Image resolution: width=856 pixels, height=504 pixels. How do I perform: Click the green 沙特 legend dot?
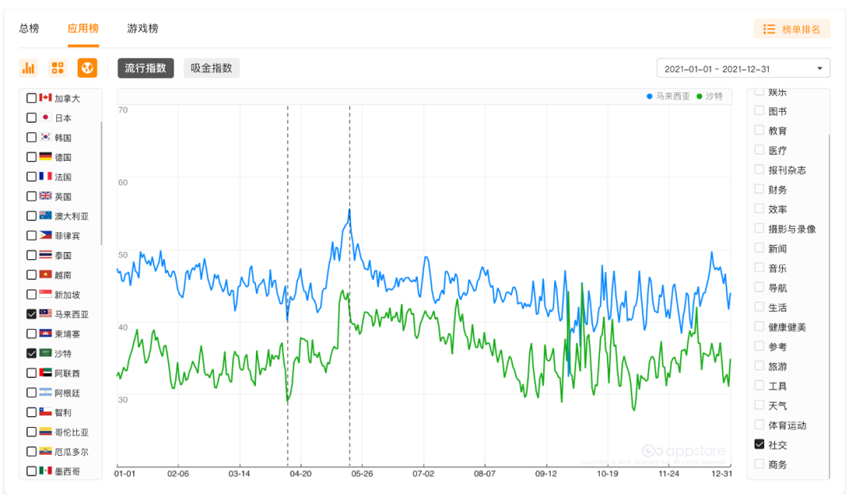699,97
